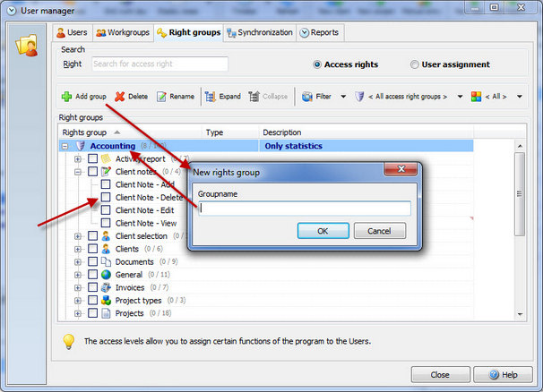
Task: Click the Help question mark icon
Action: 494,374
